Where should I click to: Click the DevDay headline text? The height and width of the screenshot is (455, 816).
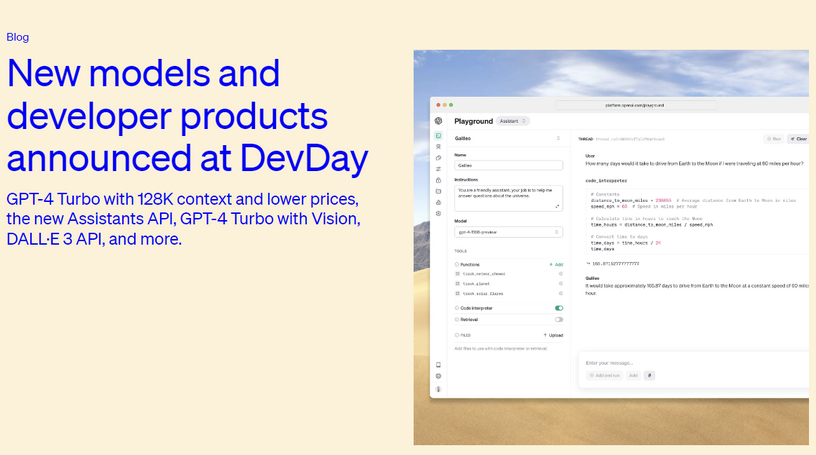click(187, 116)
